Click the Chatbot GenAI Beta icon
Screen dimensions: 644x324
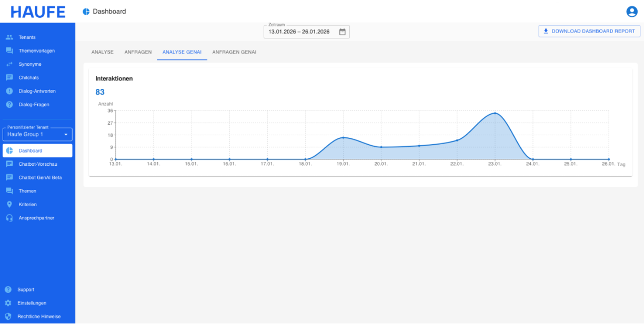click(9, 178)
